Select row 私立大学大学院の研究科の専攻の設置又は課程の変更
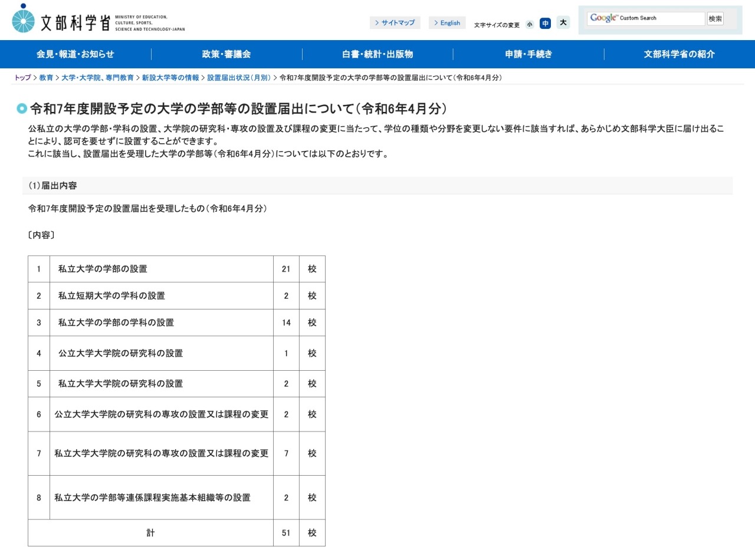Image resolution: width=755 pixels, height=560 pixels. tap(176, 453)
